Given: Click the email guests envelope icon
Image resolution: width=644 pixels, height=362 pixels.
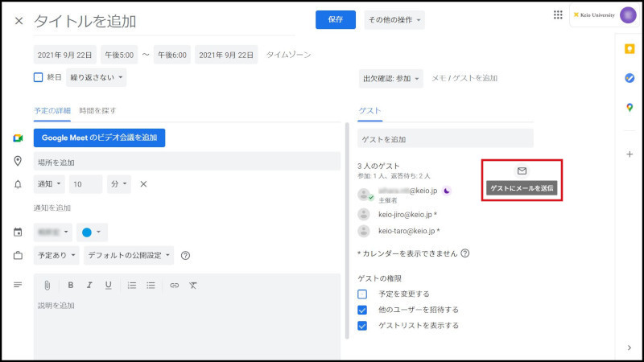Looking at the screenshot, I should 521,171.
